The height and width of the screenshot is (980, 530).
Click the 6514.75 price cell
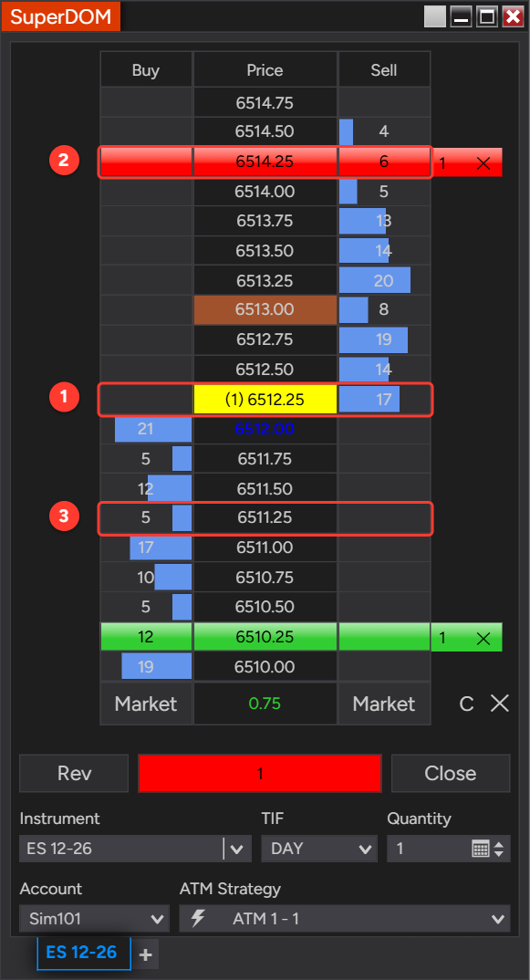tap(265, 102)
